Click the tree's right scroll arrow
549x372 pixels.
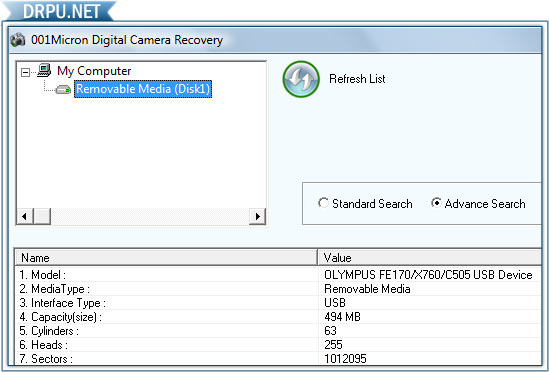pyautogui.click(x=258, y=216)
